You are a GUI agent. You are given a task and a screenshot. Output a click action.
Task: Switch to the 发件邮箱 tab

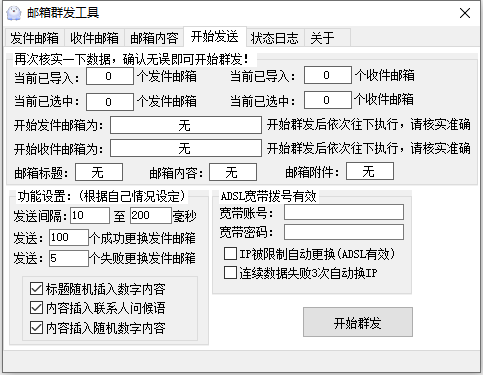tap(34, 38)
